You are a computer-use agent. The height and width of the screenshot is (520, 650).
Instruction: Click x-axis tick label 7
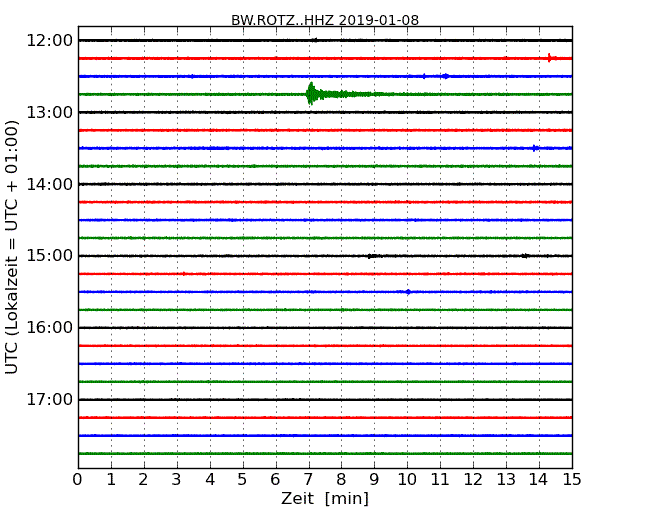point(308,480)
